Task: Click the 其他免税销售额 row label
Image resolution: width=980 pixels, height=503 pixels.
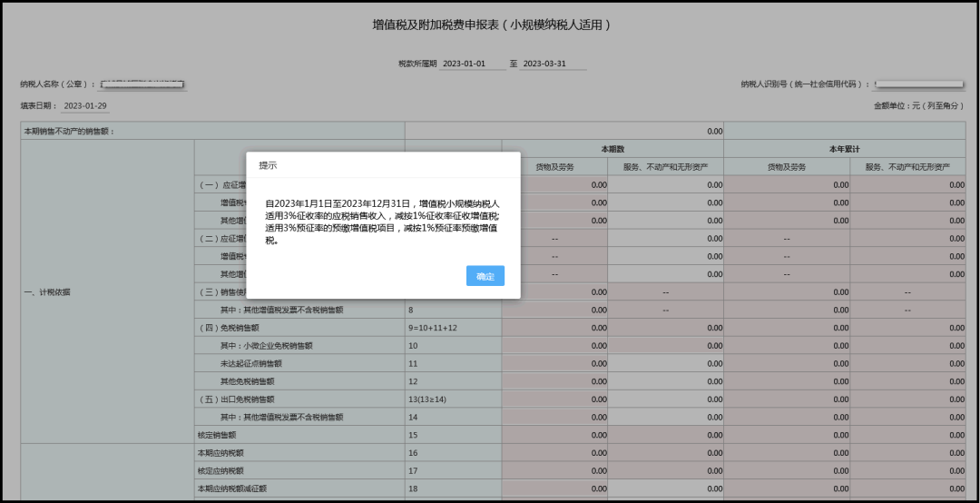Action: coord(247,381)
